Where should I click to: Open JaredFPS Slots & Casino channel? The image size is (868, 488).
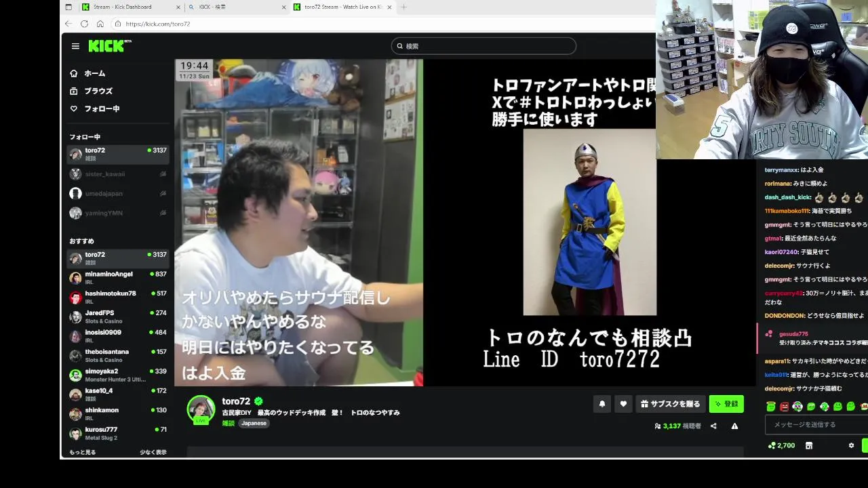tap(118, 317)
